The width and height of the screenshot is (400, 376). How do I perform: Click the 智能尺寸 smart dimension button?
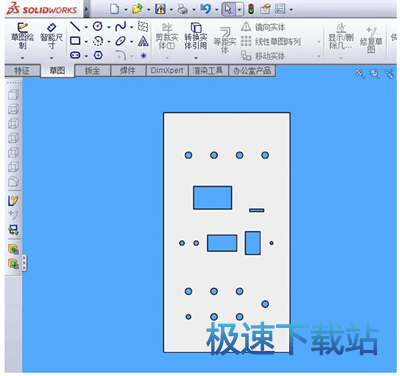(x=51, y=36)
